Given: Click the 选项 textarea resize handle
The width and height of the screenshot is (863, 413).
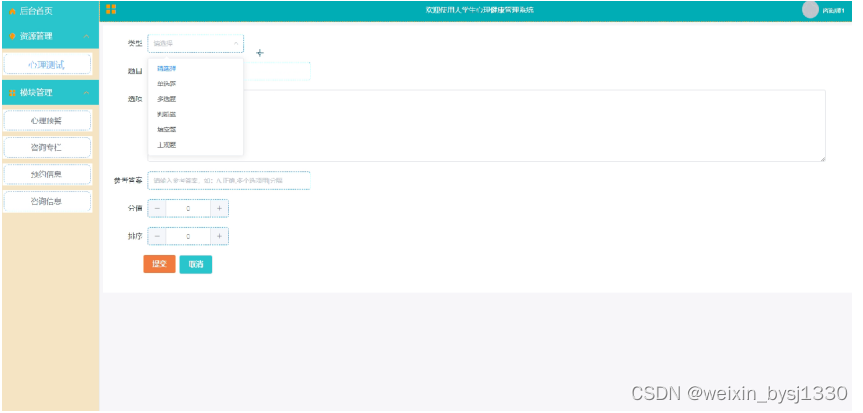Looking at the screenshot, I should [x=822, y=159].
